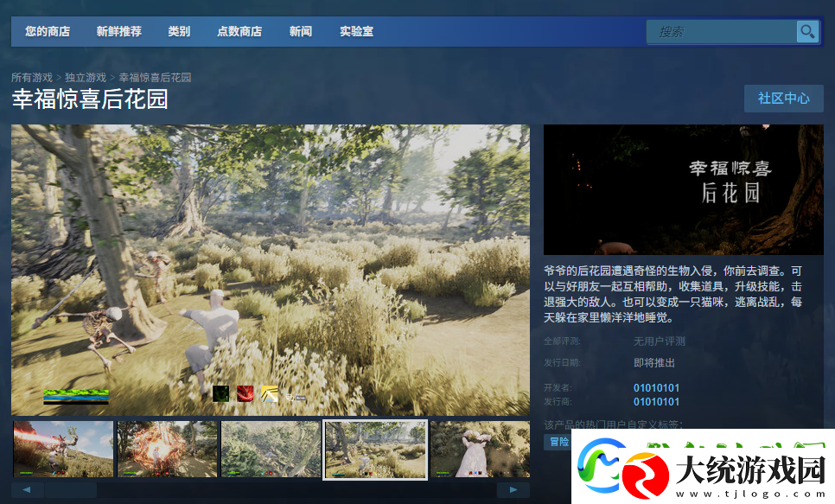The width and height of the screenshot is (835, 504).
Task: View the aerial forest screenshot thumbnail
Action: [271, 450]
